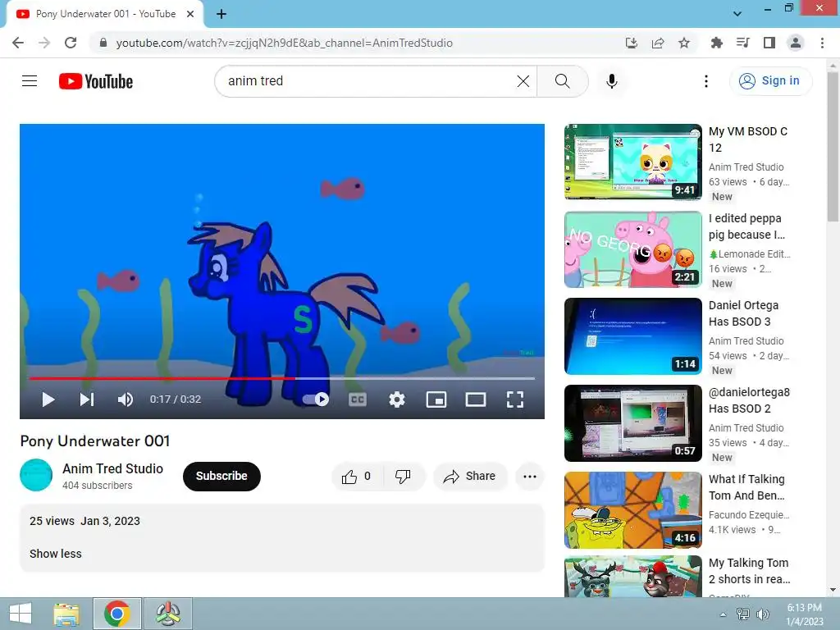Open the @danielortega8 Has BSOD 2 title
Viewport: 840px width, 630px height.
click(749, 400)
